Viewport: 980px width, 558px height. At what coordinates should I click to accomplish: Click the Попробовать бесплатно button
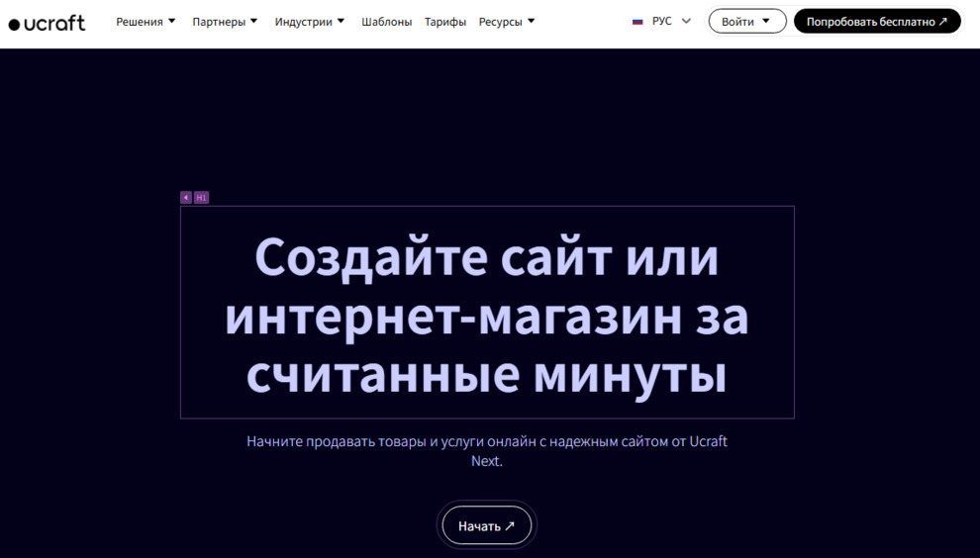(x=877, y=22)
